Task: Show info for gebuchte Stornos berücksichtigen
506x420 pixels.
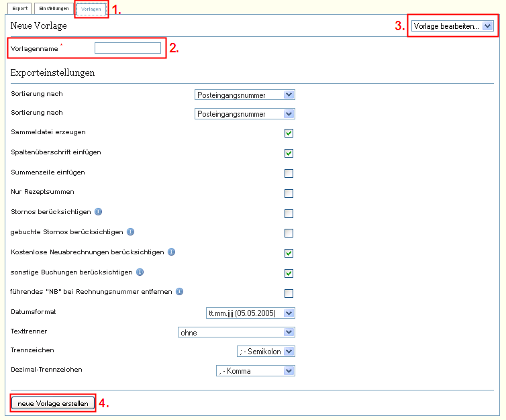Action: (x=130, y=231)
